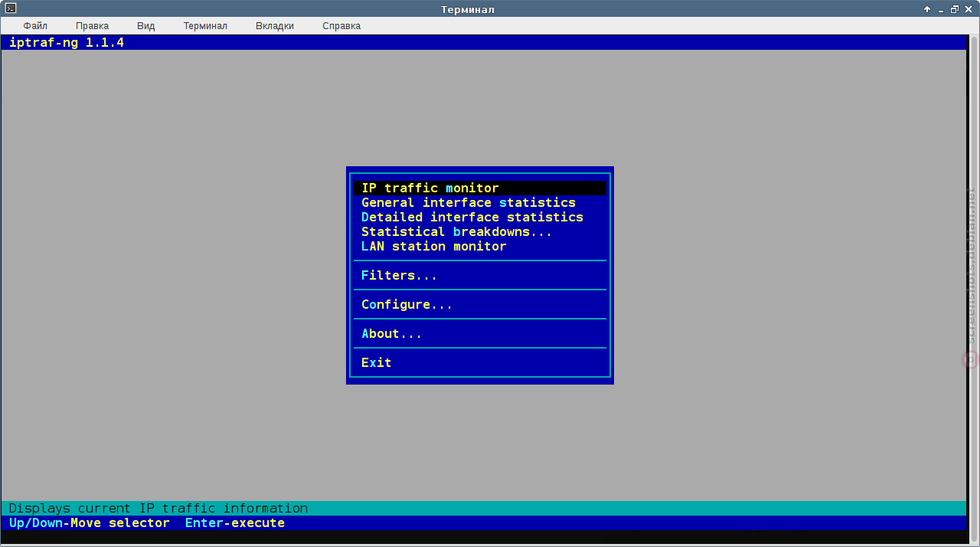Maximize the Терминал window
This screenshot has width=980, height=547.
tap(955, 9)
